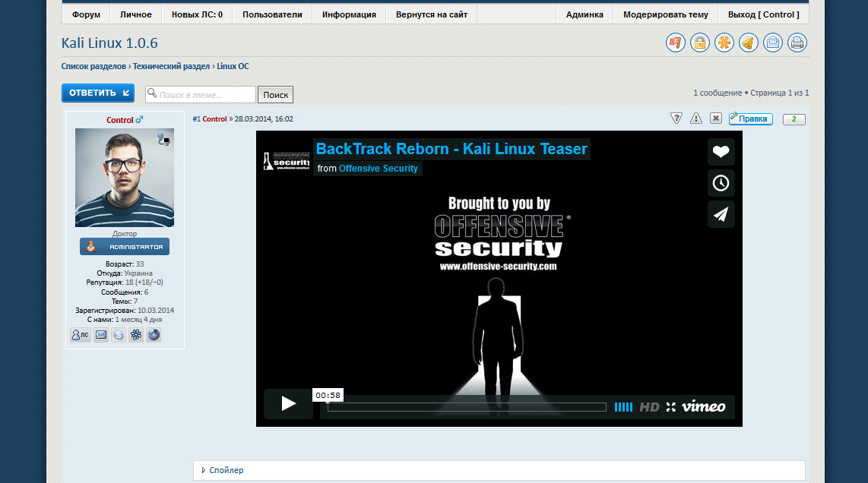The image size is (868, 483).
Task: Click the Skype icon in user profile
Action: 119,335
